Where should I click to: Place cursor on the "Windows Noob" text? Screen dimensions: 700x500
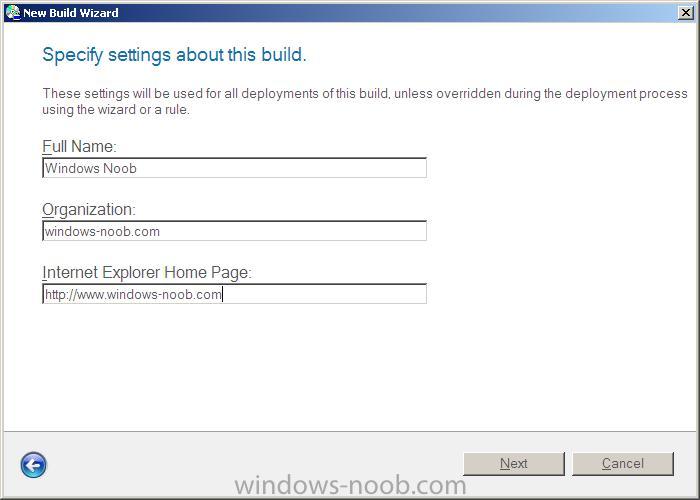coord(91,168)
